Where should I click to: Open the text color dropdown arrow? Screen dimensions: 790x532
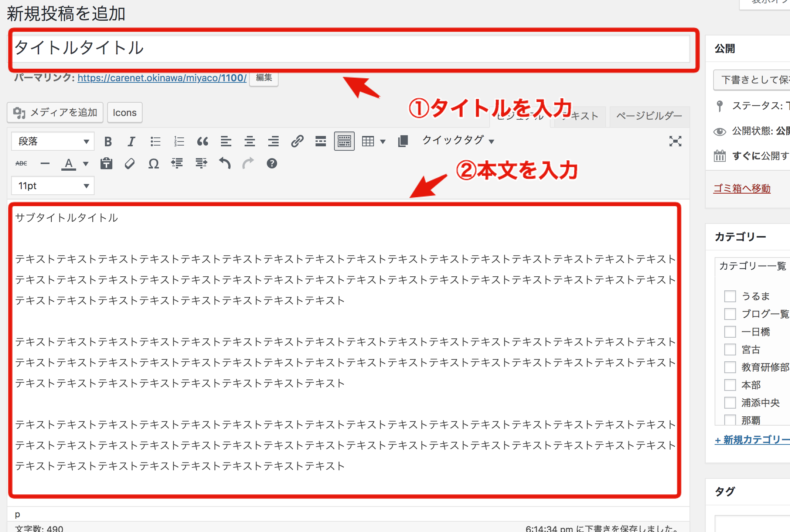[x=86, y=164]
